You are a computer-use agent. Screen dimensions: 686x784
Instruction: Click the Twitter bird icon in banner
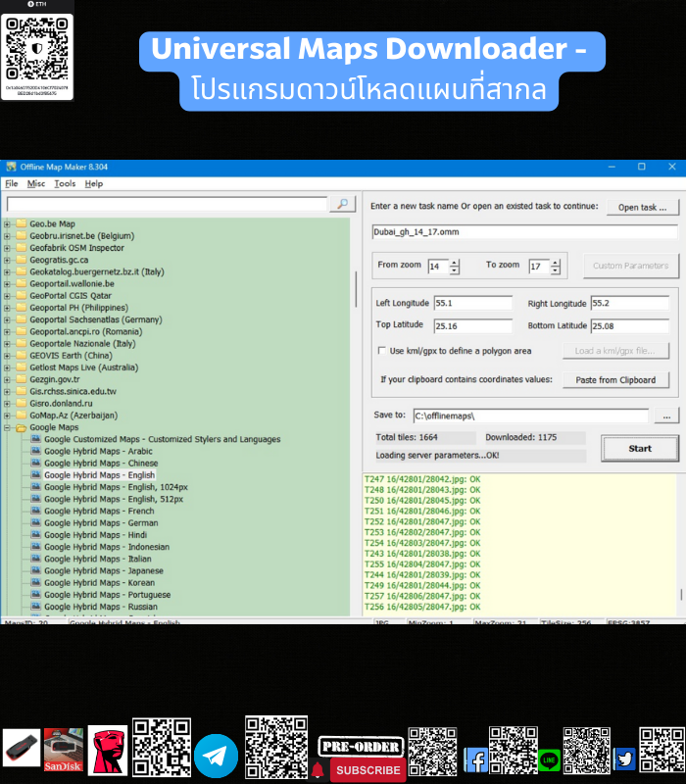pos(624,760)
